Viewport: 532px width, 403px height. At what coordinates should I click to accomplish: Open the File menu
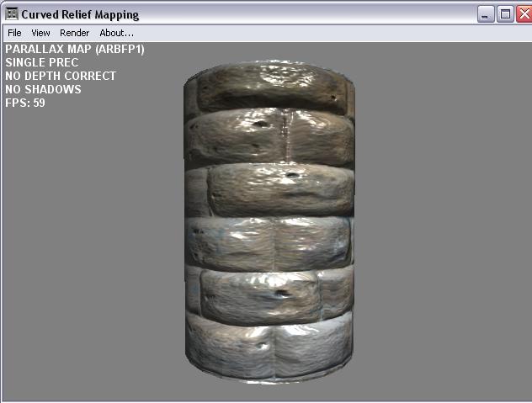click(14, 33)
